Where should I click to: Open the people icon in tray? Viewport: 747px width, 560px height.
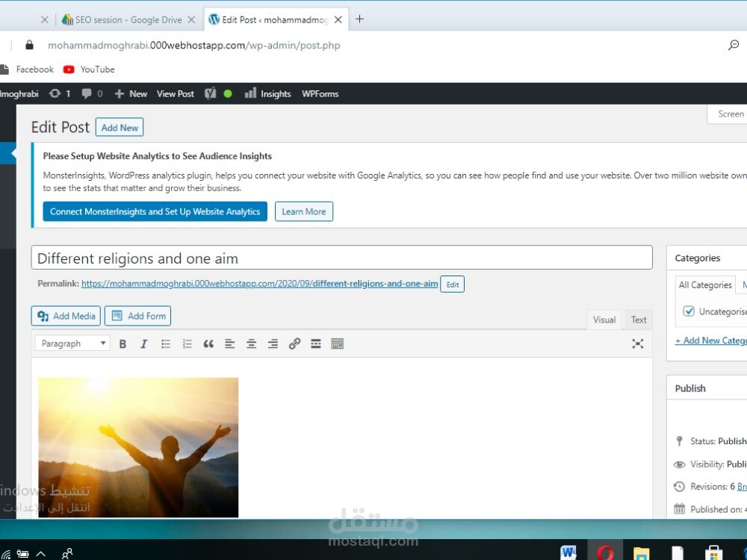(x=67, y=553)
